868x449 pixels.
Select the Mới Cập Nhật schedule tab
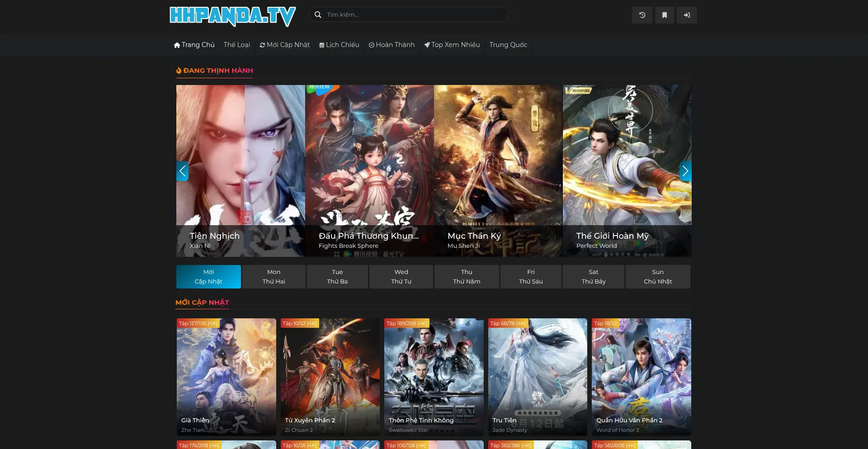208,277
